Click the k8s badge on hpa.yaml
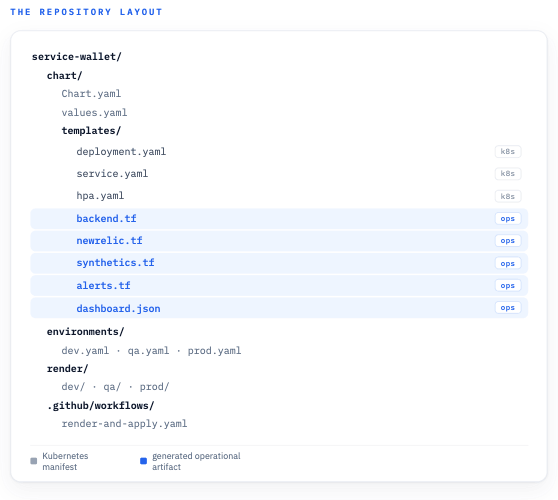The height and width of the screenshot is (500, 558). (508, 196)
